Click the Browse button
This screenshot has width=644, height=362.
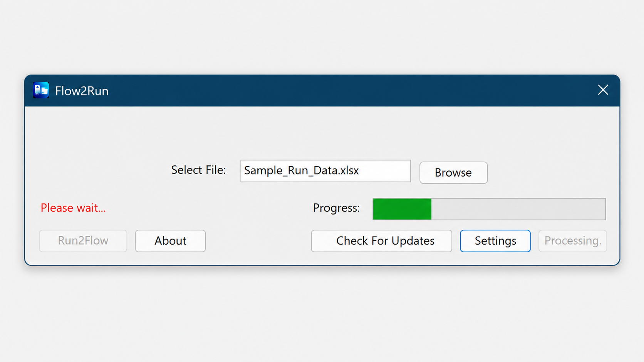(x=453, y=173)
